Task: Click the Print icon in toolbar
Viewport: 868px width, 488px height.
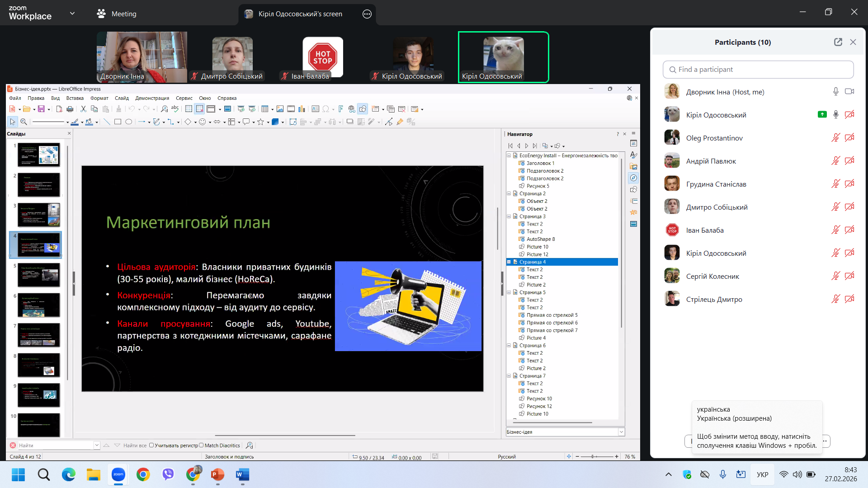Action: click(x=70, y=109)
